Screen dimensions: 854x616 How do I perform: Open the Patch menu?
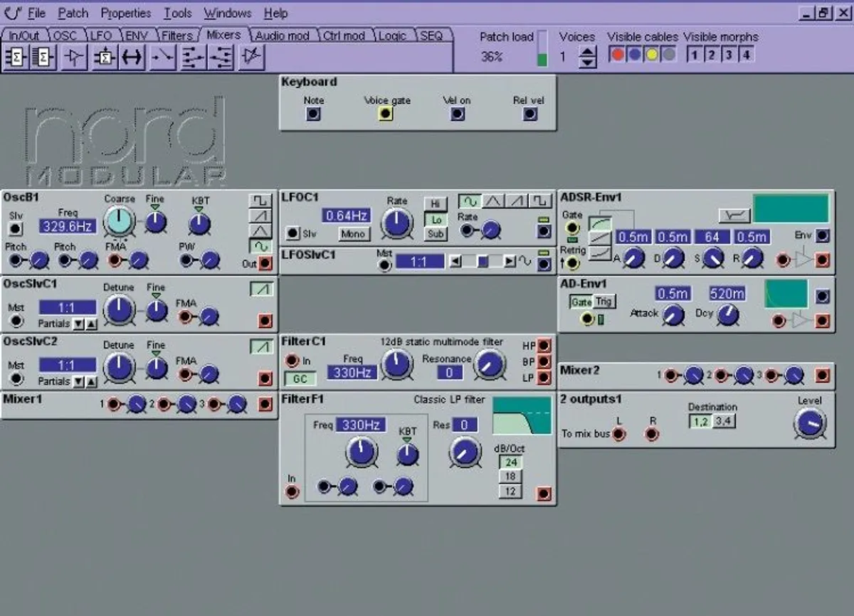[73, 13]
